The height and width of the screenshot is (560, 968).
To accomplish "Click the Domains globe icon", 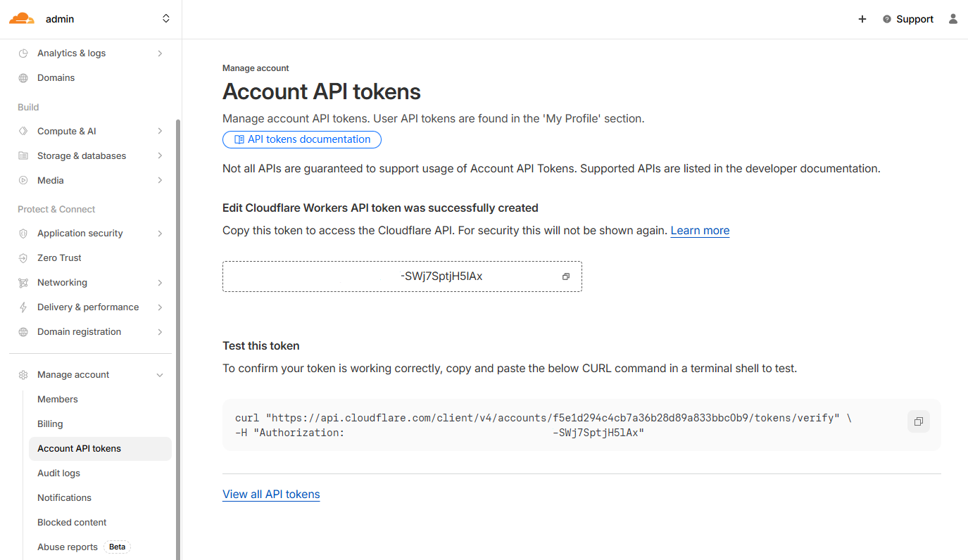I will (23, 78).
